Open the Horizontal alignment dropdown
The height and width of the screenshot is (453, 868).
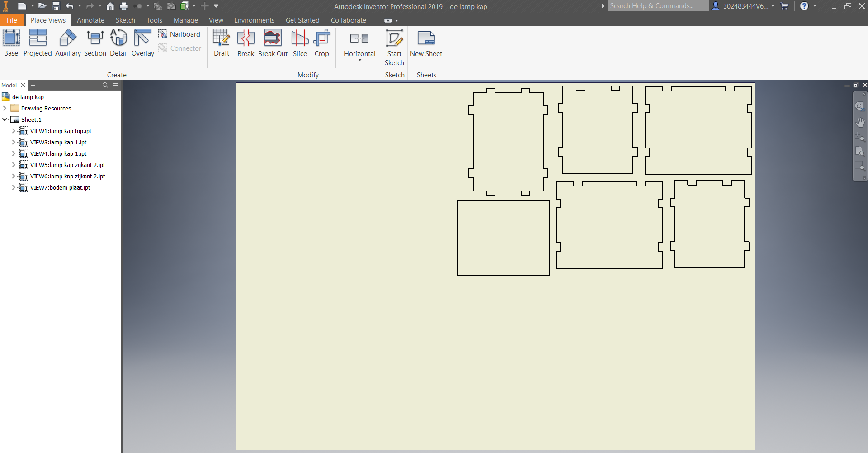coord(360,60)
